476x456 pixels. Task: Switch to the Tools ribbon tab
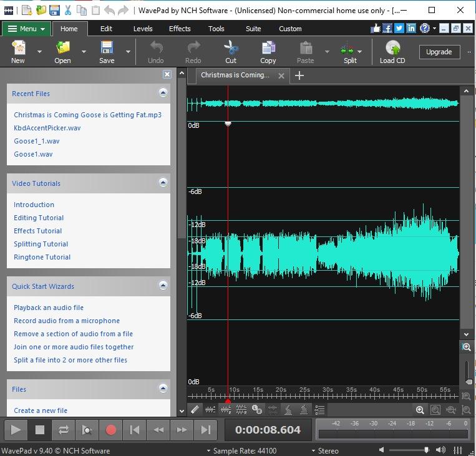pos(216,29)
